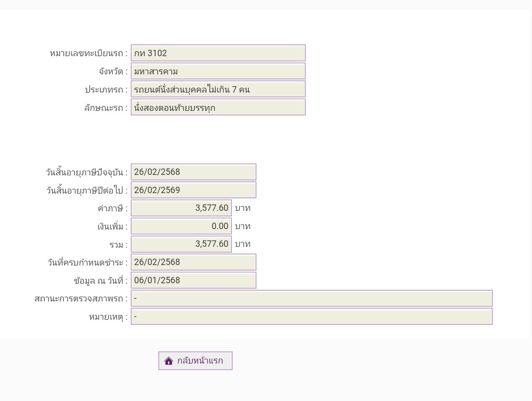Click the current tax expiry field 26/02/2568
This screenshot has height=401, width=532.
click(x=193, y=172)
